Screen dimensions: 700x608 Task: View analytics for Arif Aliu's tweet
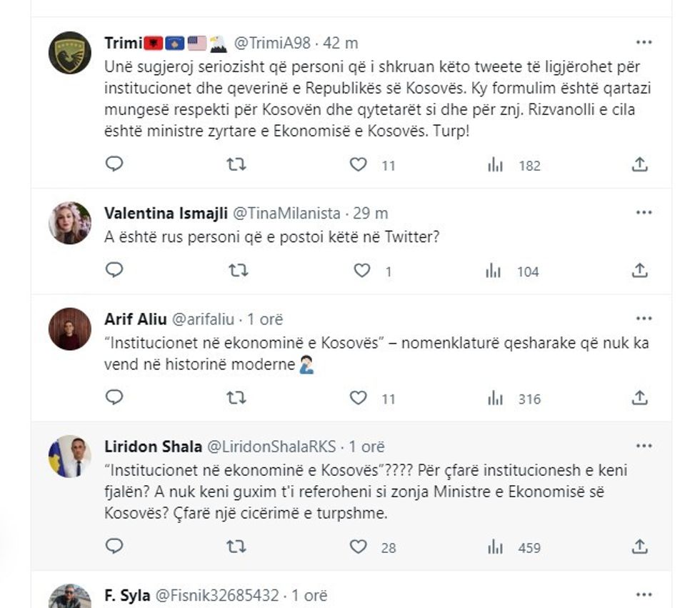[495, 399]
